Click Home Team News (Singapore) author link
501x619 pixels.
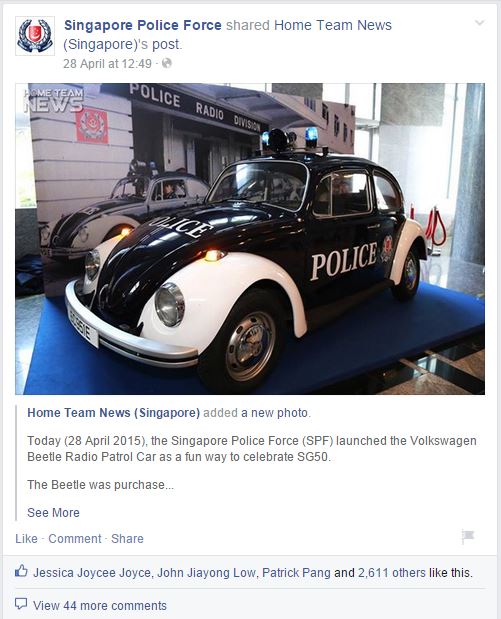[114, 413]
